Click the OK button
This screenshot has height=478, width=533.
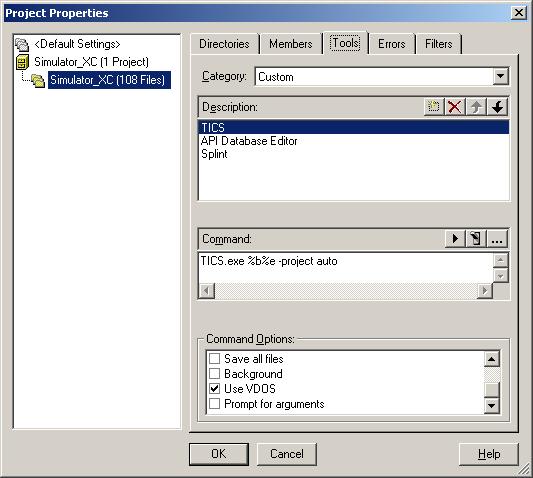point(219,454)
